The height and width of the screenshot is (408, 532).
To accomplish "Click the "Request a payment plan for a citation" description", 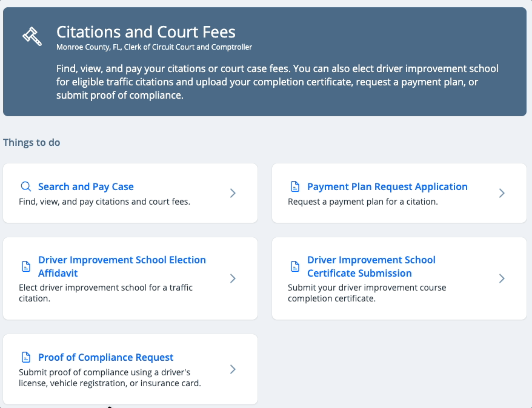I will pyautogui.click(x=362, y=202).
